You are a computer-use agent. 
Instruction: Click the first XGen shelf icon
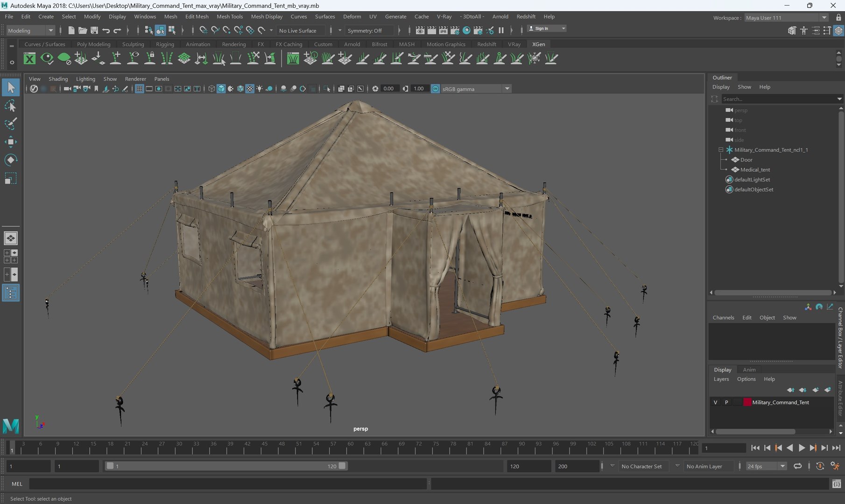(x=29, y=58)
